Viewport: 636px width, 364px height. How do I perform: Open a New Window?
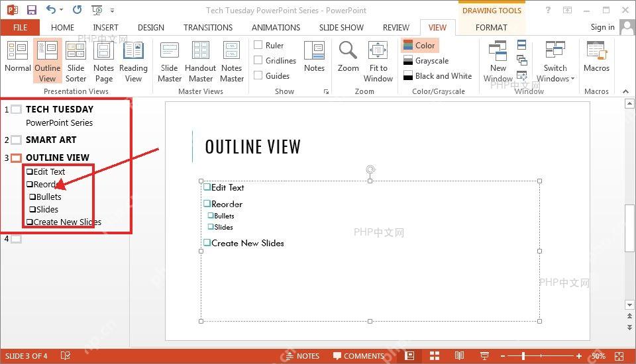point(498,61)
